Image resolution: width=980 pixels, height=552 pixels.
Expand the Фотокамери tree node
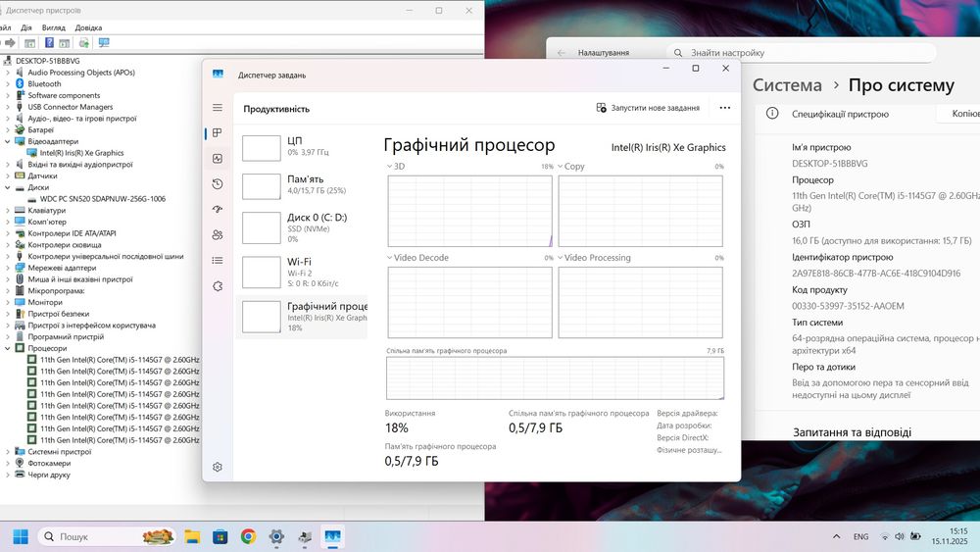(x=8, y=463)
